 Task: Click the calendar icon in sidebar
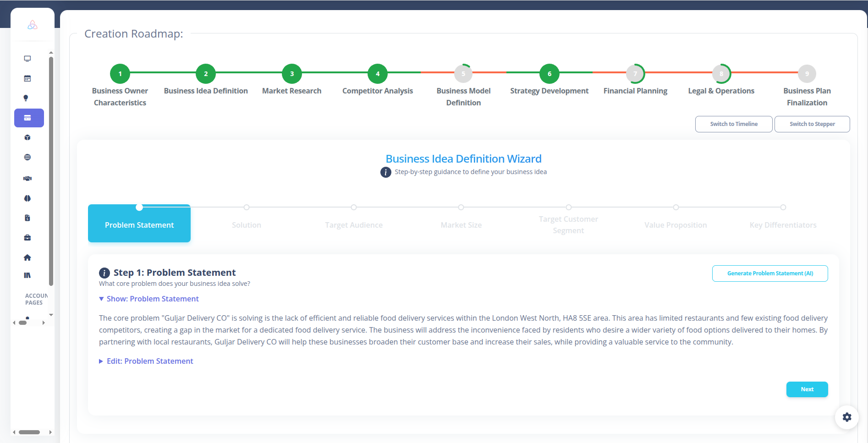(27, 78)
